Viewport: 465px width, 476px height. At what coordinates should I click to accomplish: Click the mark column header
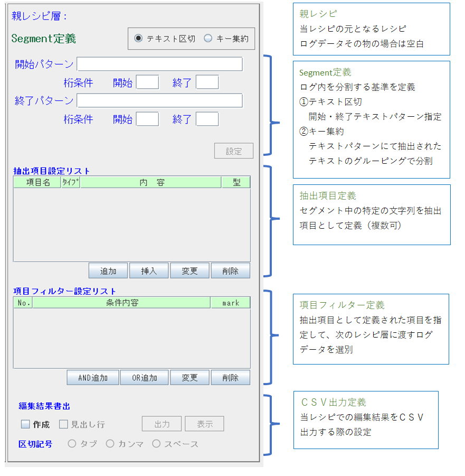(231, 303)
